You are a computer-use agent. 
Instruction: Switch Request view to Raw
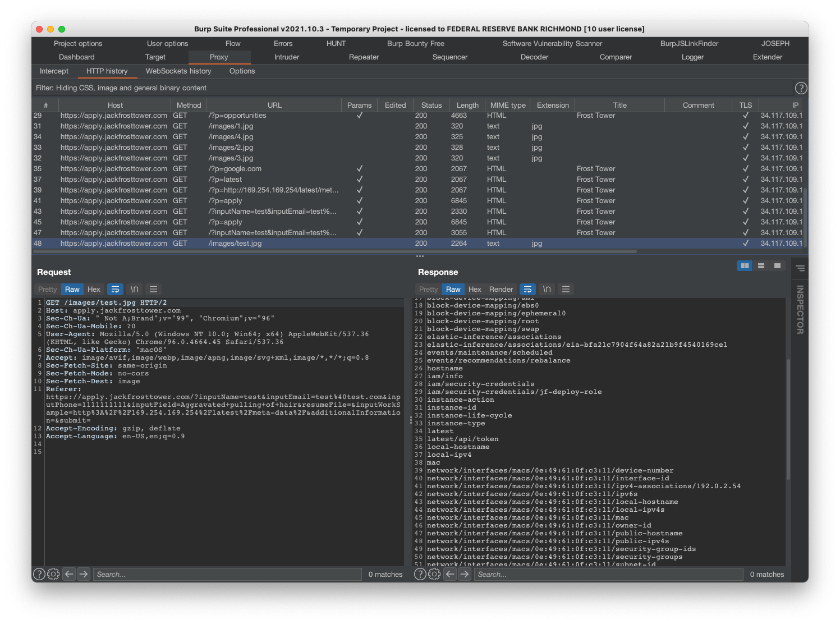72,290
